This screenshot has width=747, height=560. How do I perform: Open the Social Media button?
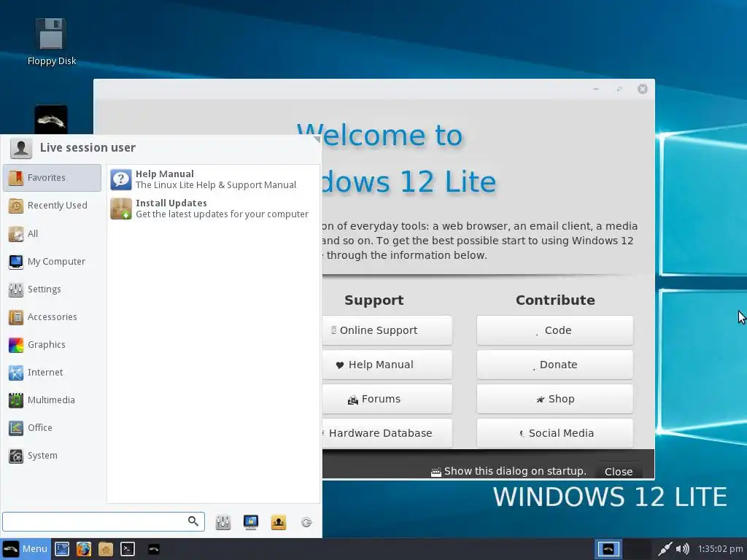pyautogui.click(x=555, y=433)
